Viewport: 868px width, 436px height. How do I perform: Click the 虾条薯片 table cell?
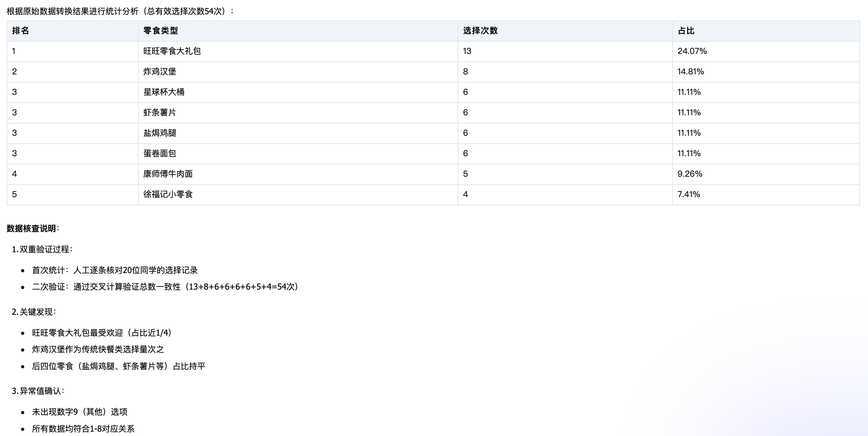tap(160, 113)
